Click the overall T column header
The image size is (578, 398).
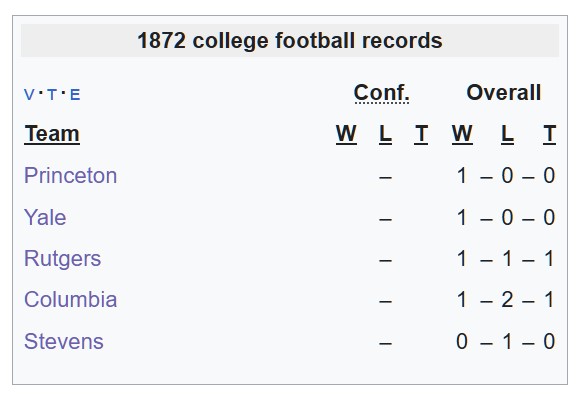point(549,134)
